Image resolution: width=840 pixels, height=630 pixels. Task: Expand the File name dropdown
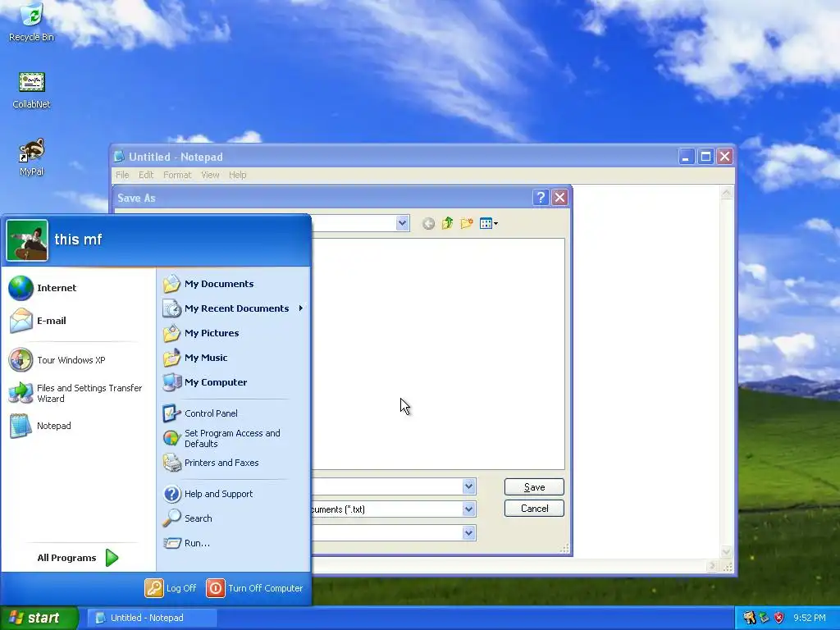pos(468,486)
